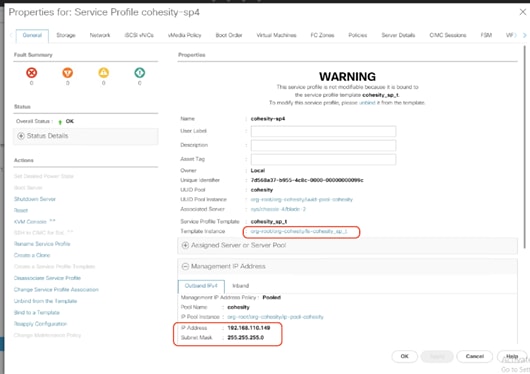The height and width of the screenshot is (374, 530).
Task: Click Unbind from the Template action
Action: click(45, 301)
